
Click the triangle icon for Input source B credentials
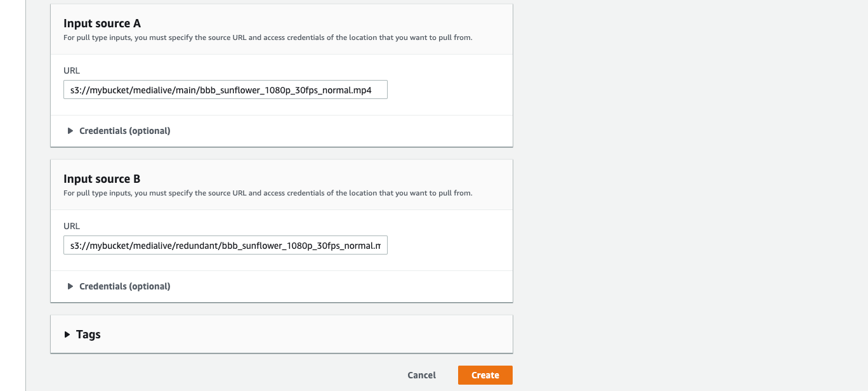click(x=70, y=286)
